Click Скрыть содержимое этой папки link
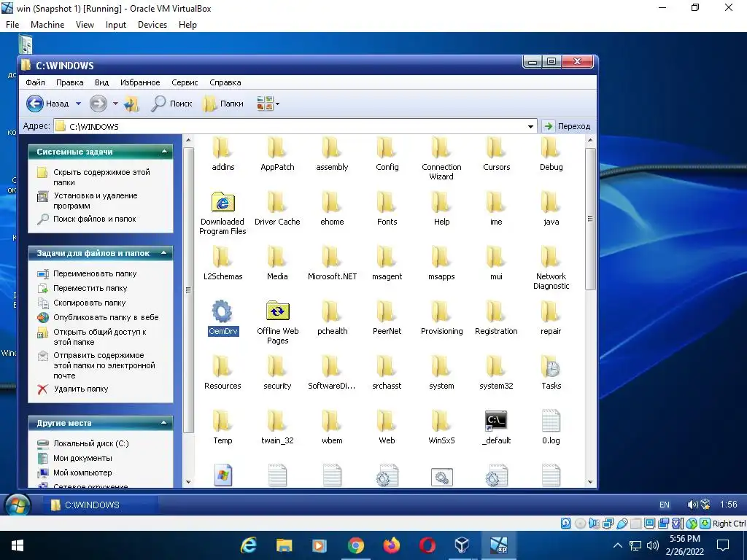The image size is (747, 560). click(101, 177)
